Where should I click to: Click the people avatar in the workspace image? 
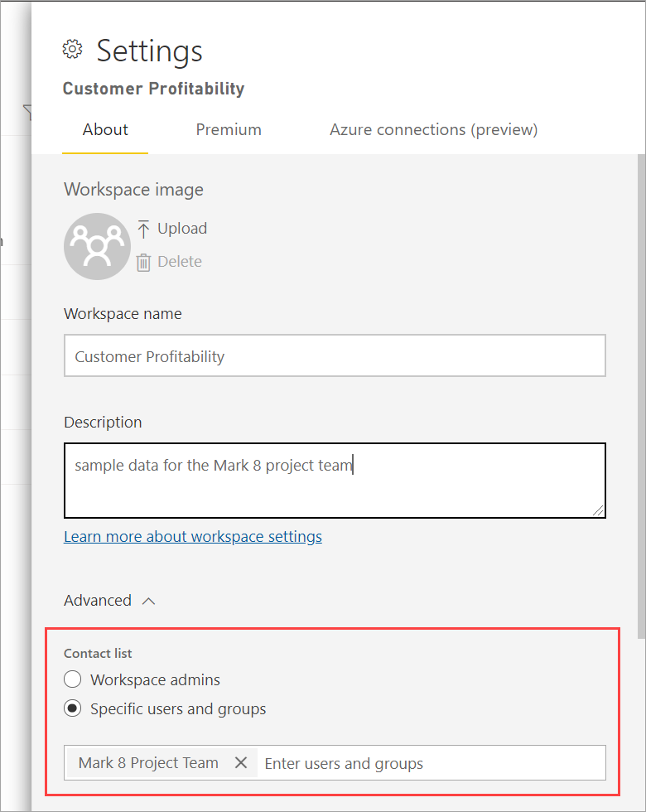97,245
